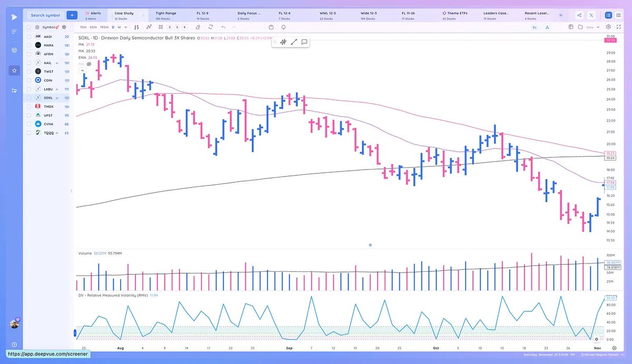Click the gear icon before Symbol header
The image size is (632, 364).
pos(37,27)
